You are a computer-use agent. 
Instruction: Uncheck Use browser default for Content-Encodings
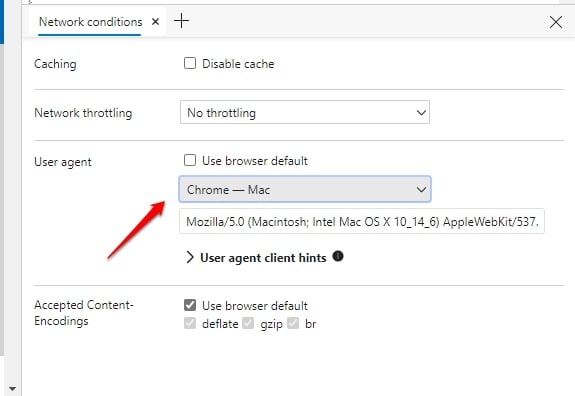point(190,305)
